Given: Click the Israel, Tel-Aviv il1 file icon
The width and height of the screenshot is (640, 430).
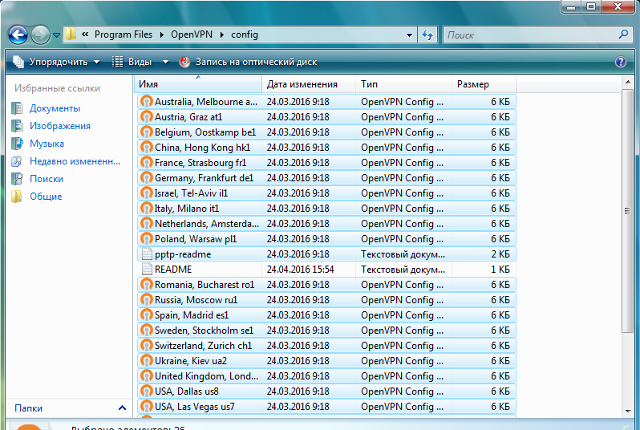Looking at the screenshot, I should [x=146, y=193].
